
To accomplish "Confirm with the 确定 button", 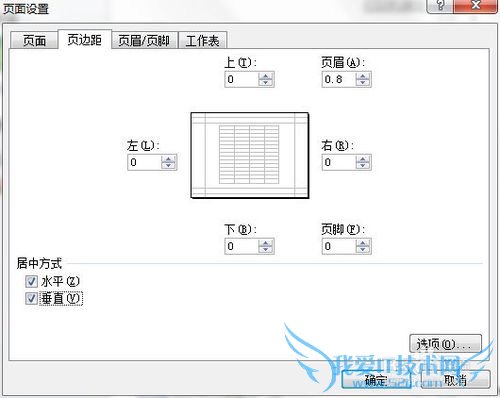I will coord(376,380).
